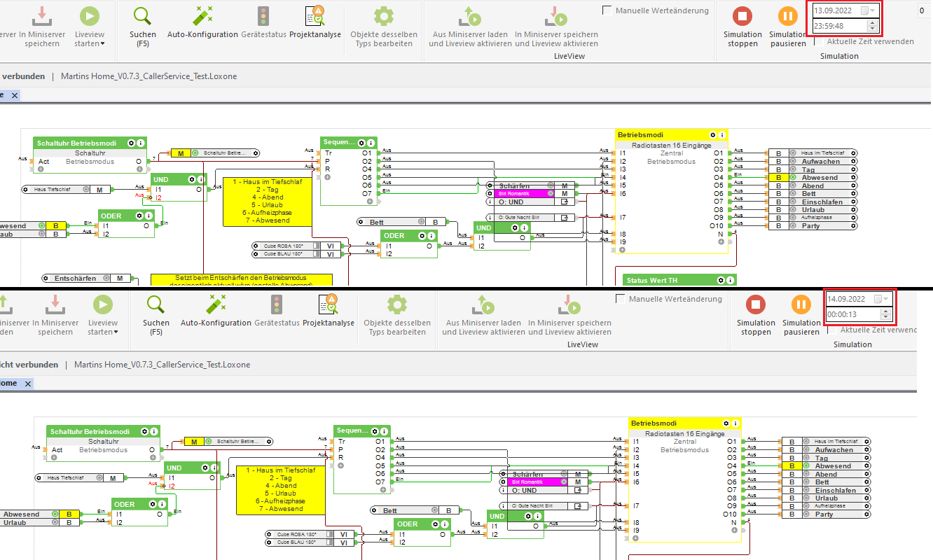Enable Manuelle Werteänderung checkbox in upper toolbar
The width and height of the screenshot is (933, 560).
click(607, 10)
